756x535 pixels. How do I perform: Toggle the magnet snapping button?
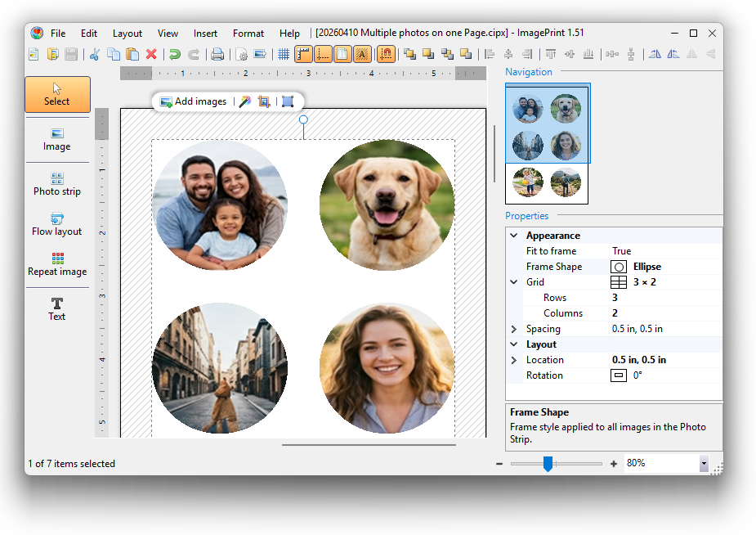pyautogui.click(x=387, y=55)
